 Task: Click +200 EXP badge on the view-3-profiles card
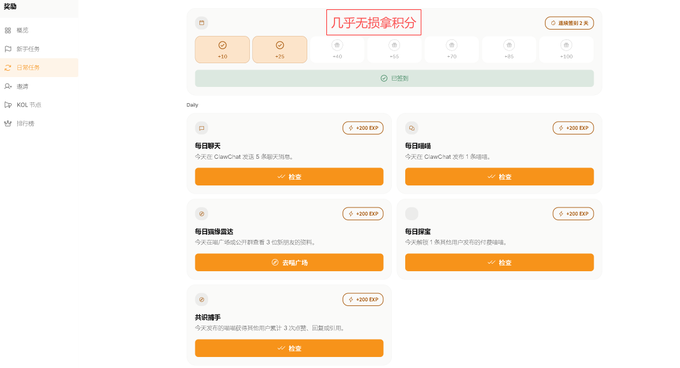pyautogui.click(x=363, y=214)
